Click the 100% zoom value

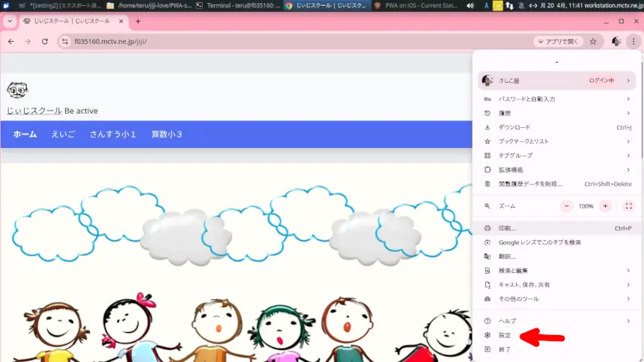[x=586, y=206]
